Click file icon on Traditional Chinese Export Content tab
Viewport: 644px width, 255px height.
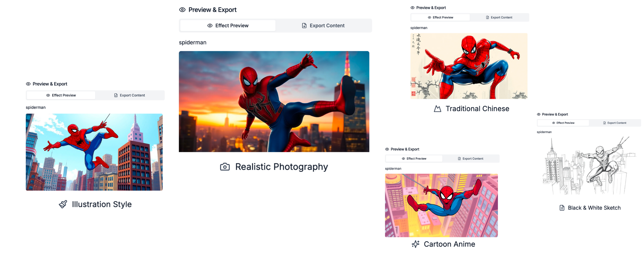pyautogui.click(x=487, y=18)
